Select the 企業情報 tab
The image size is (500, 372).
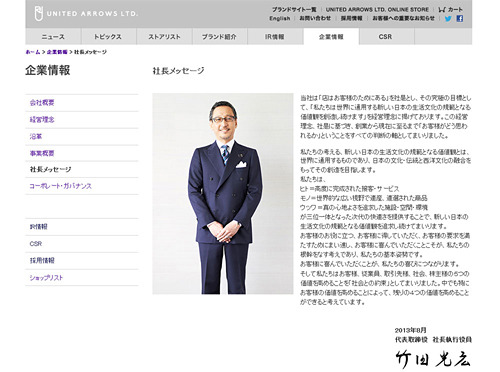click(331, 36)
